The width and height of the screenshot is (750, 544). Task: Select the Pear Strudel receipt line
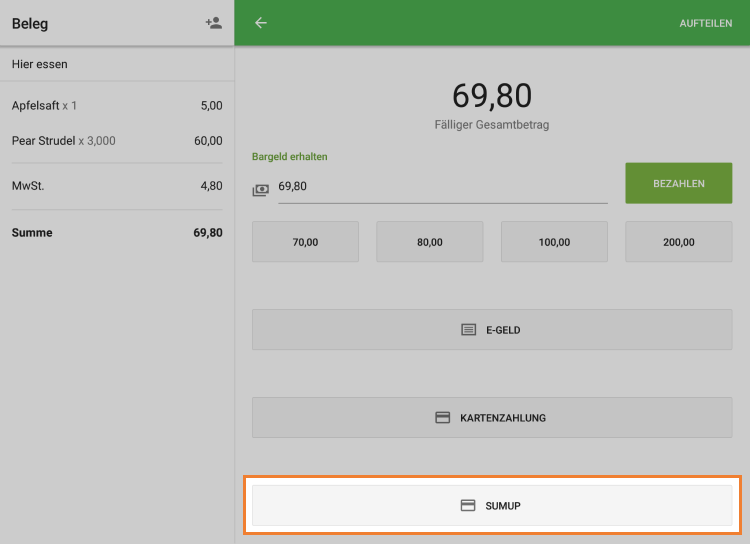pos(117,141)
